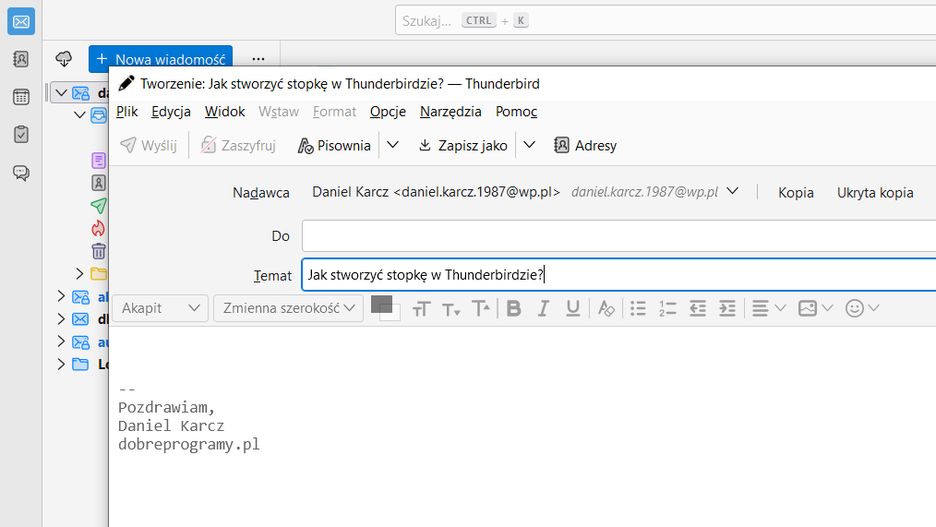This screenshot has height=527, width=936.
Task: Expand the account starting with 'dl'
Action: point(61,319)
